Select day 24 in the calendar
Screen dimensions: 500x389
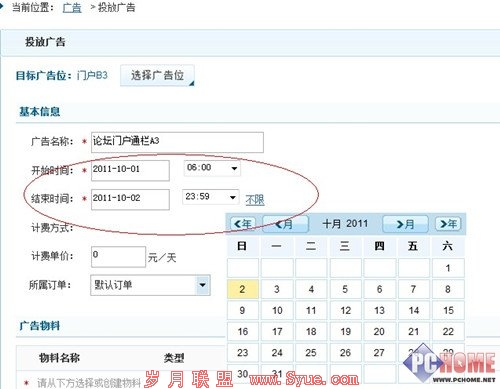coord(277,352)
